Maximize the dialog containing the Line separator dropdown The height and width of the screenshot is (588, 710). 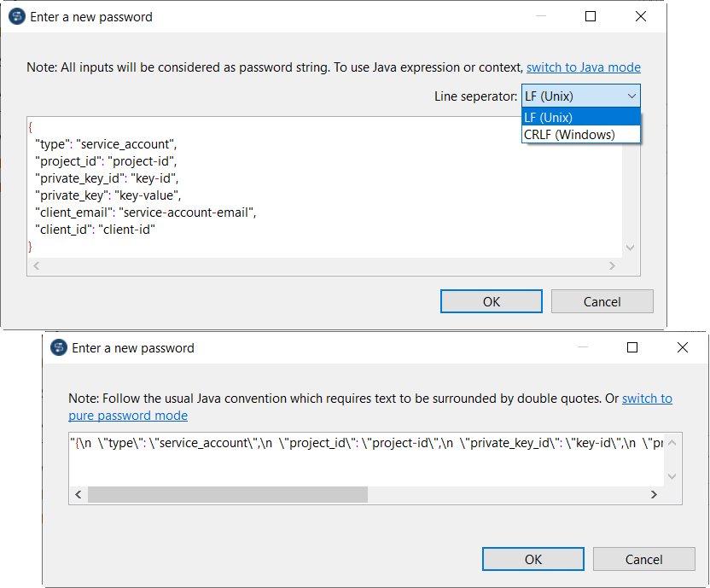pyautogui.click(x=591, y=16)
